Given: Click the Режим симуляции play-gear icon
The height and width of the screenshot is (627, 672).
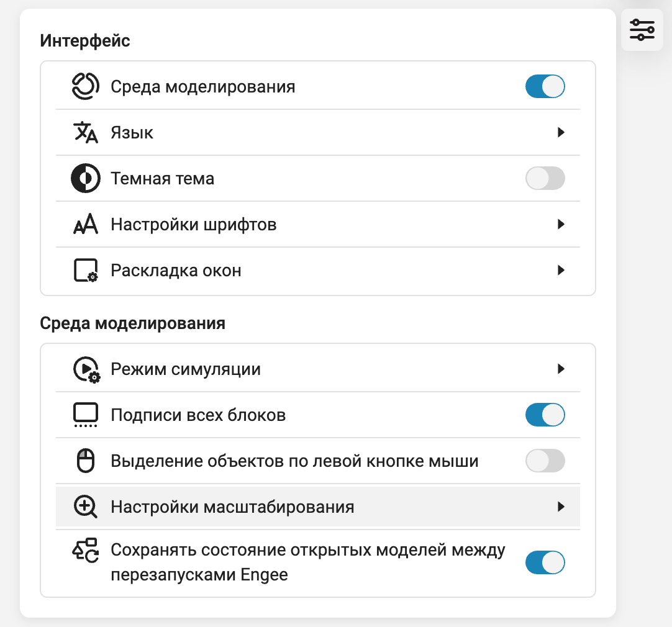Looking at the screenshot, I should click(86, 369).
